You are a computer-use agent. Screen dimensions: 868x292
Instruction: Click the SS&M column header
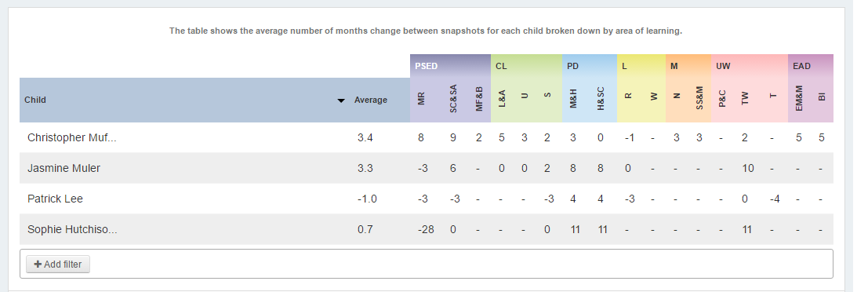click(x=699, y=100)
